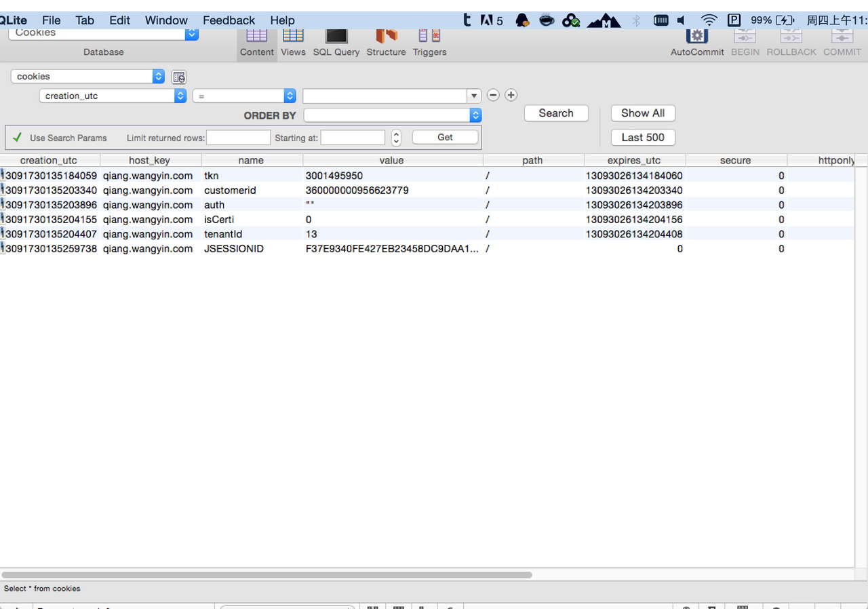
Task: Open the ORDER BY dropdown
Action: pyautogui.click(x=393, y=115)
